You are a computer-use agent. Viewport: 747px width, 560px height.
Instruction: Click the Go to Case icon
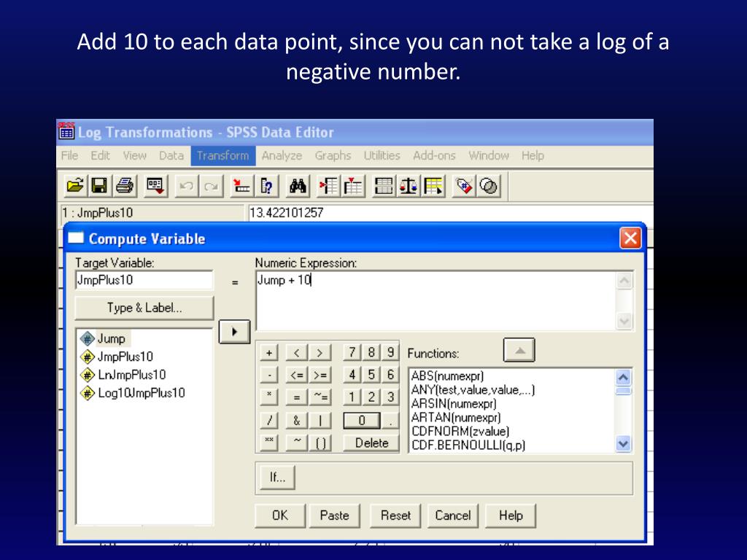coord(241,186)
